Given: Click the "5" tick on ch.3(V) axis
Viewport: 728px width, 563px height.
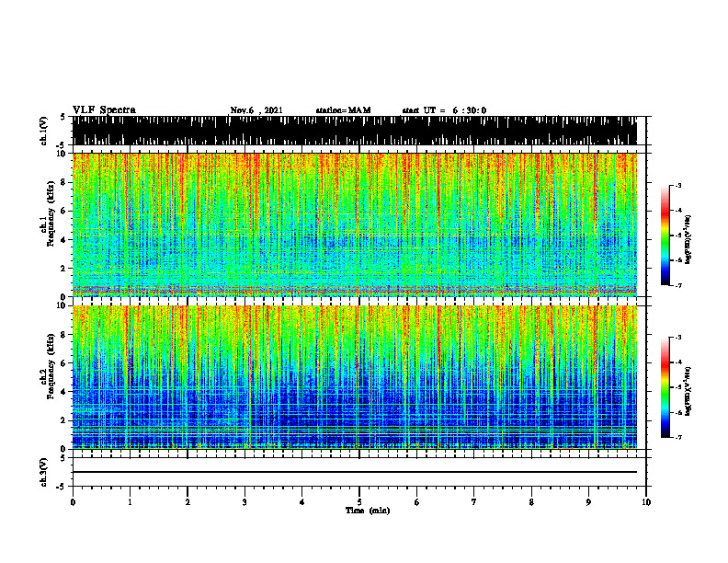Looking at the screenshot, I should coord(63,458).
